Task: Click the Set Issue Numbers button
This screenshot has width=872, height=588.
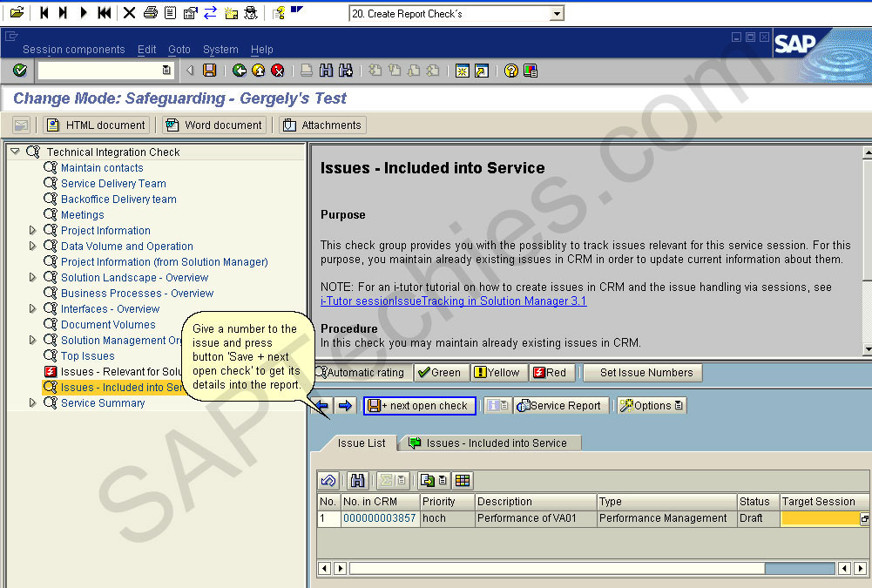Action: [643, 373]
